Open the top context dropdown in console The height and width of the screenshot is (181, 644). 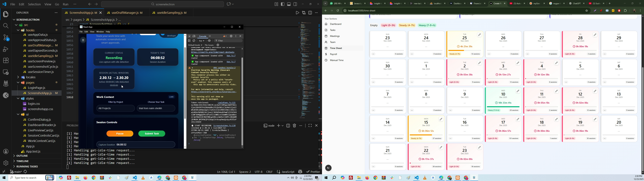click(x=201, y=41)
